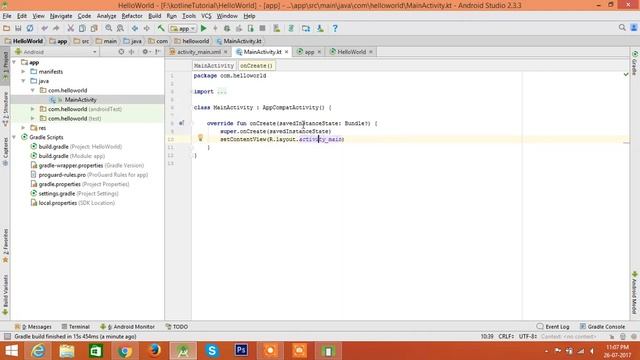Close the MainActivity.kt tab
This screenshot has height=360, width=640.
click(x=287, y=52)
